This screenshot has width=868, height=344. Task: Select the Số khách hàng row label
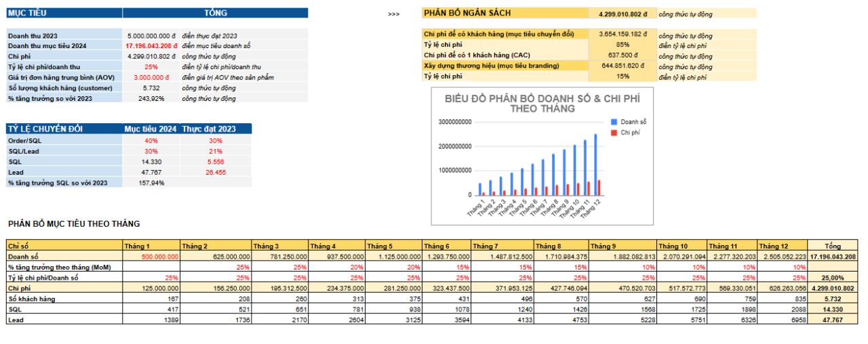tap(64, 299)
